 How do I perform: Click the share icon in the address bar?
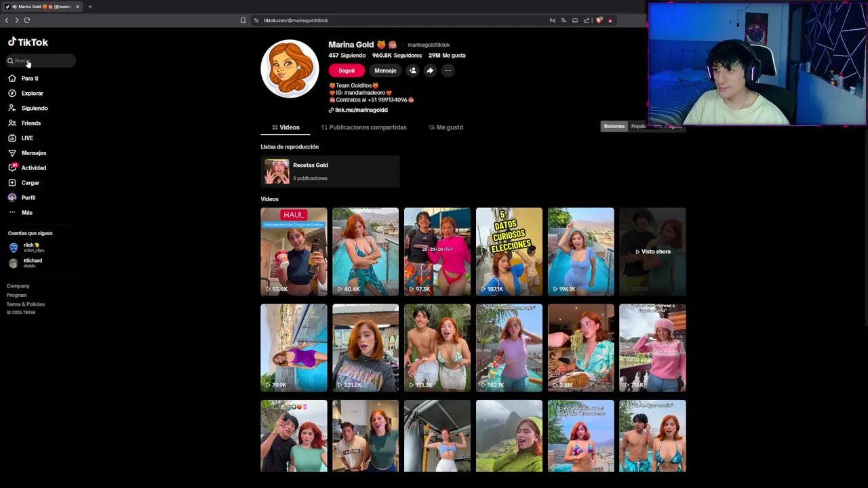point(587,20)
